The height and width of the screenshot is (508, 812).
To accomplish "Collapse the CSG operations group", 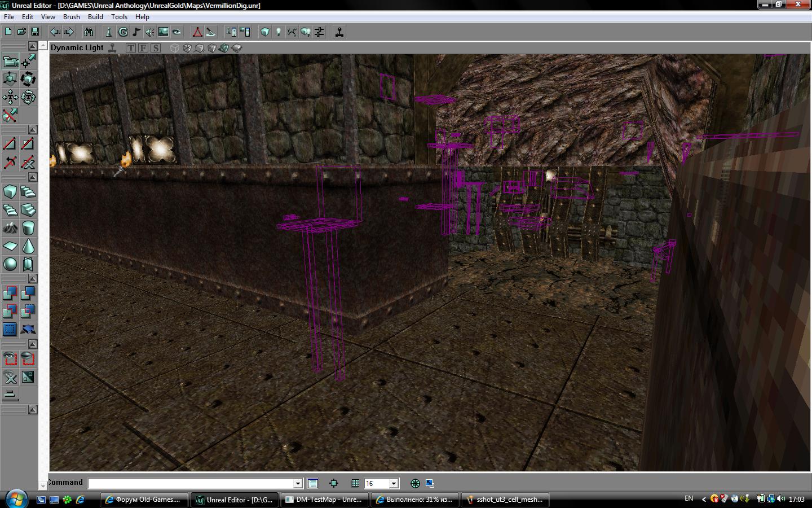I will click(33, 279).
